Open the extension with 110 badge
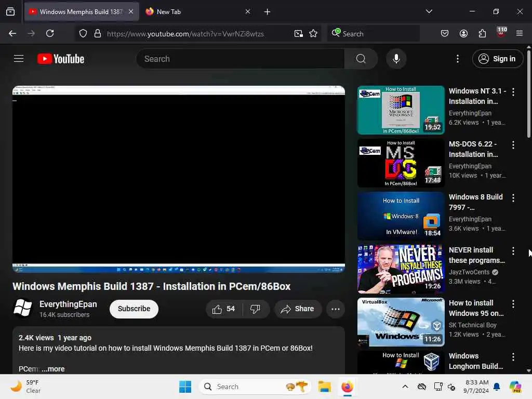 [x=501, y=33]
